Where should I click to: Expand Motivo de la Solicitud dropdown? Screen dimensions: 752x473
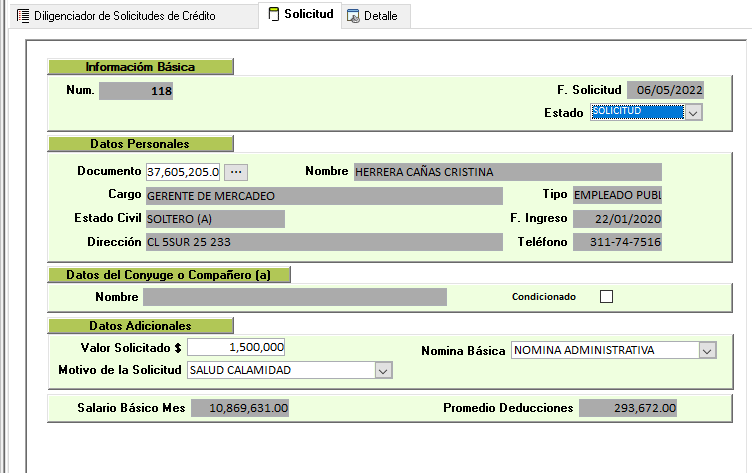382,371
